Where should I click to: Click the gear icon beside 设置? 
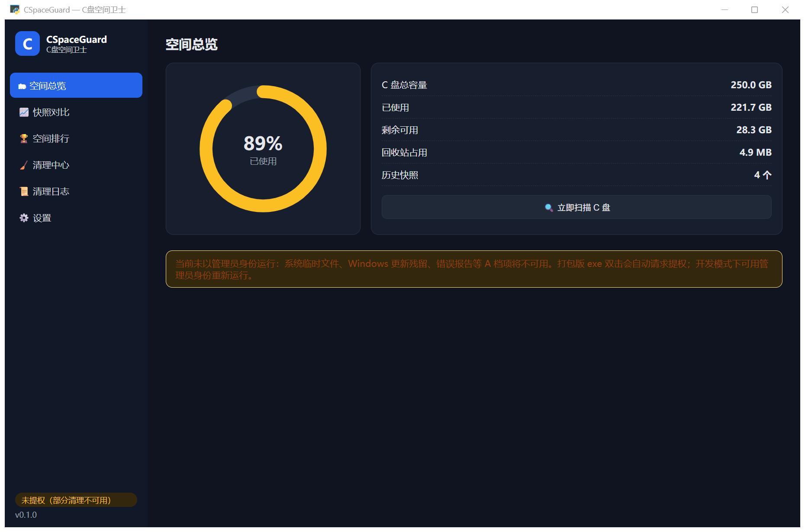pos(24,218)
